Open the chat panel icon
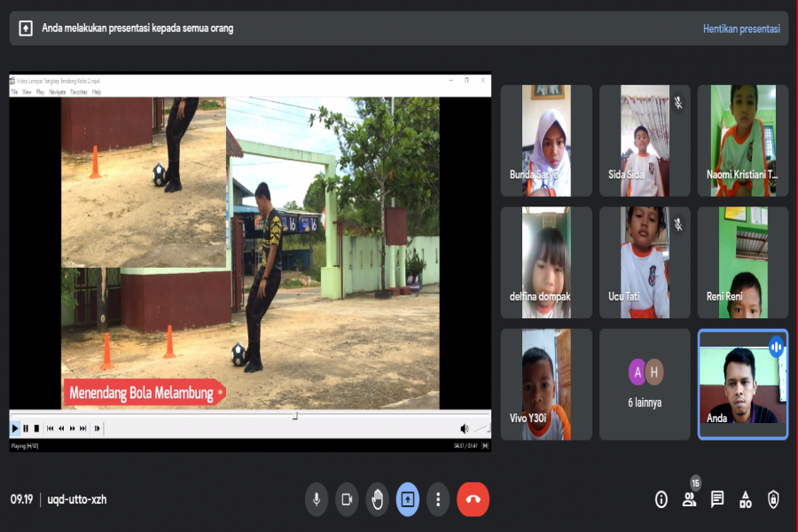This screenshot has height=532, width=798. click(717, 499)
